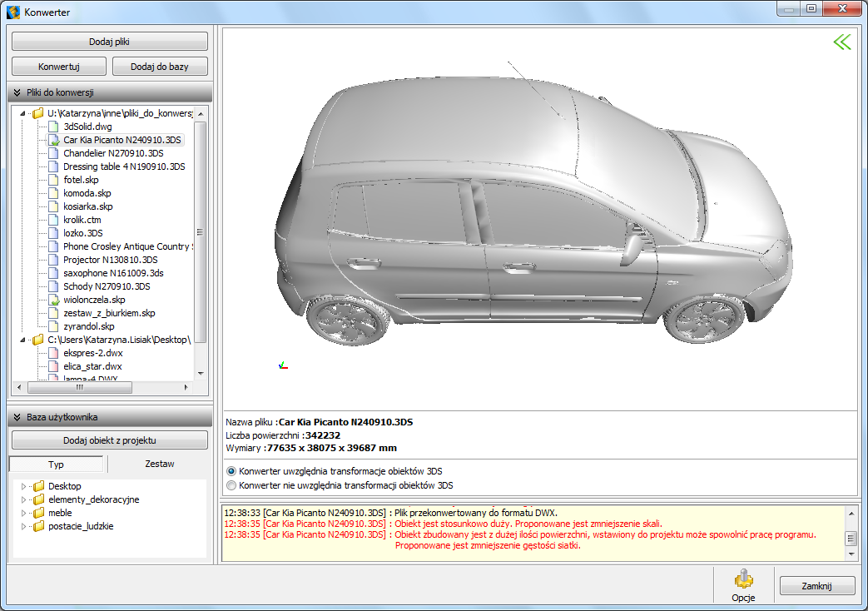Click the file list horizontal scrollbar thumb
Screen dimensions: 868x611
click(80, 387)
